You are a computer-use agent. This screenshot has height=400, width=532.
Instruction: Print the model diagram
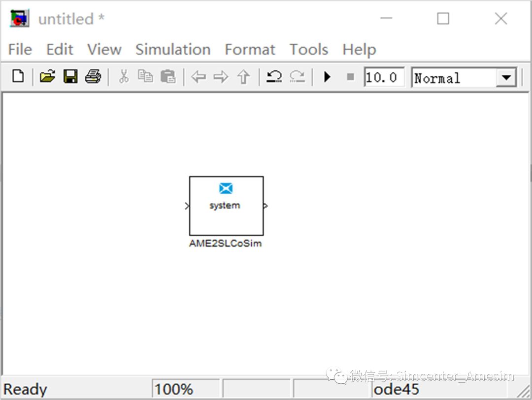(93, 77)
